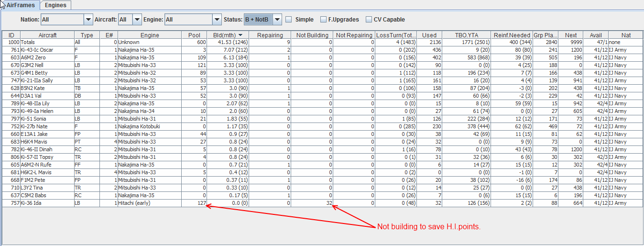Click the Grp Pla... column header
644x246 pixels.
click(x=546, y=35)
